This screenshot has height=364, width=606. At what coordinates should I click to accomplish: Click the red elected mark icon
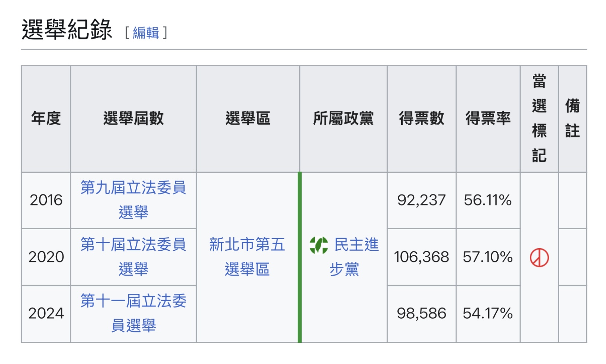coord(539,257)
